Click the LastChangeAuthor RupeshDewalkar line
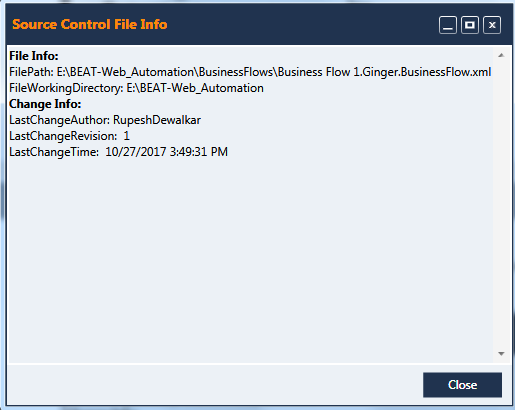Screen dimensions: 515x410 point(105,120)
